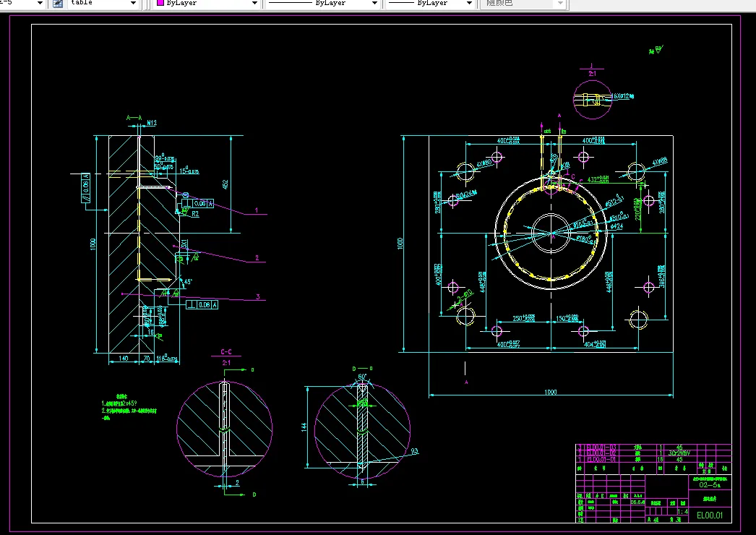Select the green technical notes text block
Image resolution: width=756 pixels, height=535 pixels.
(x=129, y=407)
